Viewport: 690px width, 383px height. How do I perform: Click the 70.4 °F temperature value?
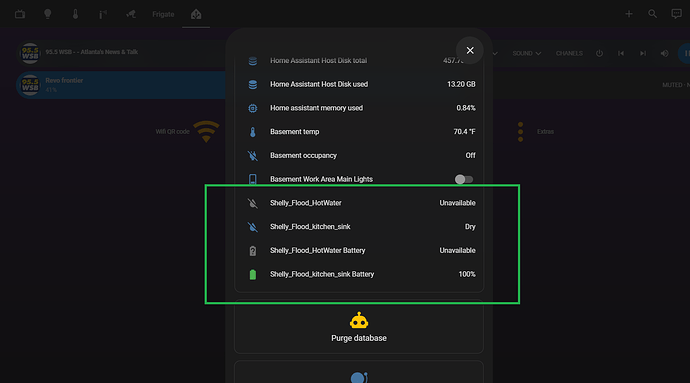[x=464, y=132]
